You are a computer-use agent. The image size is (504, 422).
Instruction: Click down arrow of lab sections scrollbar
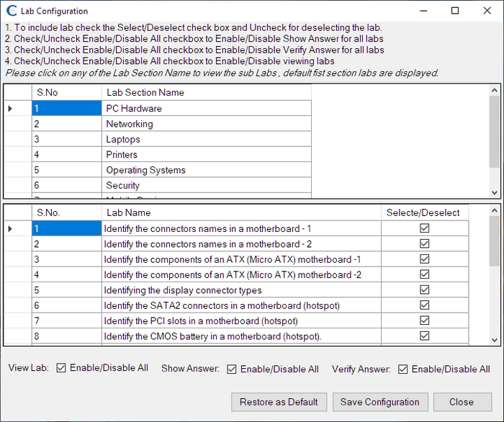tap(495, 192)
